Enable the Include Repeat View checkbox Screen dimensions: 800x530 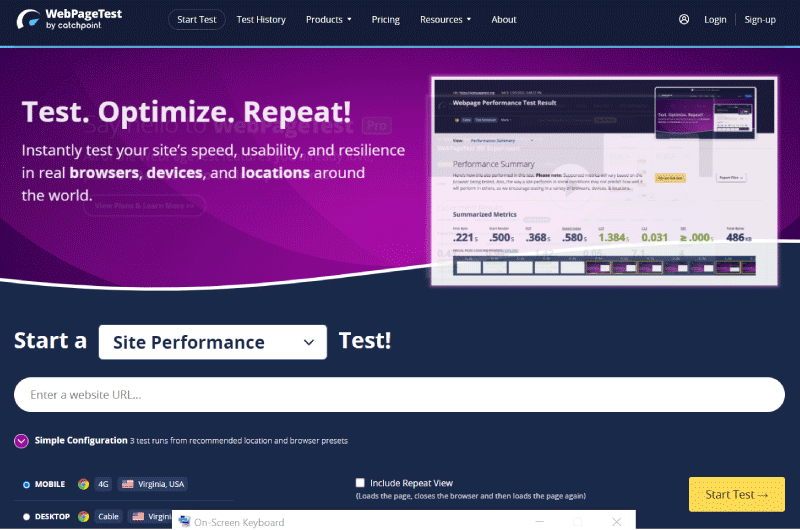pos(360,483)
